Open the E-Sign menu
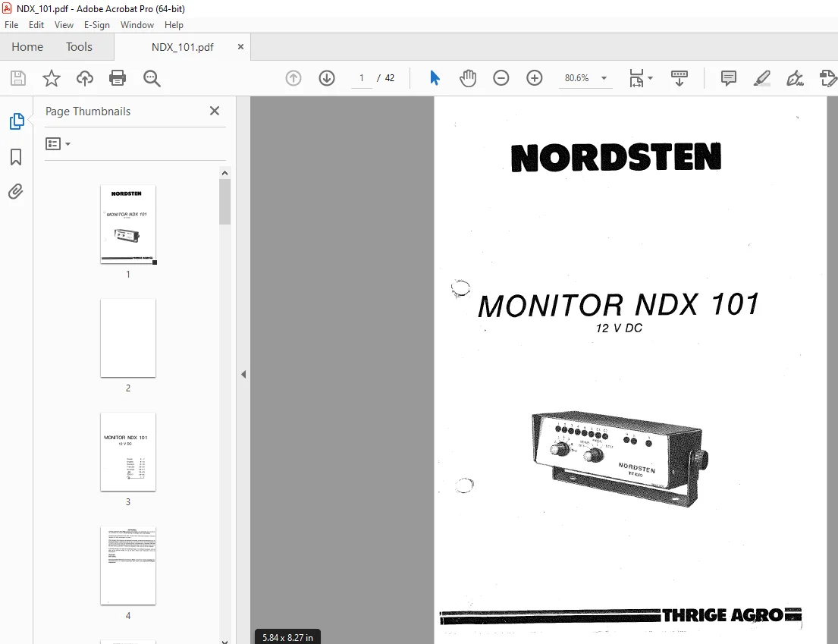Screen dimensions: 838x644 [97, 24]
